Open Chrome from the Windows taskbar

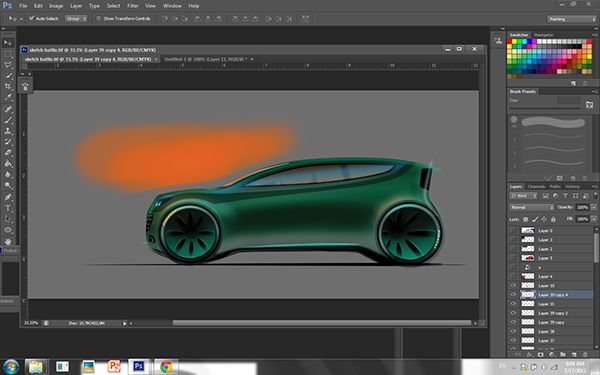pyautogui.click(x=166, y=367)
